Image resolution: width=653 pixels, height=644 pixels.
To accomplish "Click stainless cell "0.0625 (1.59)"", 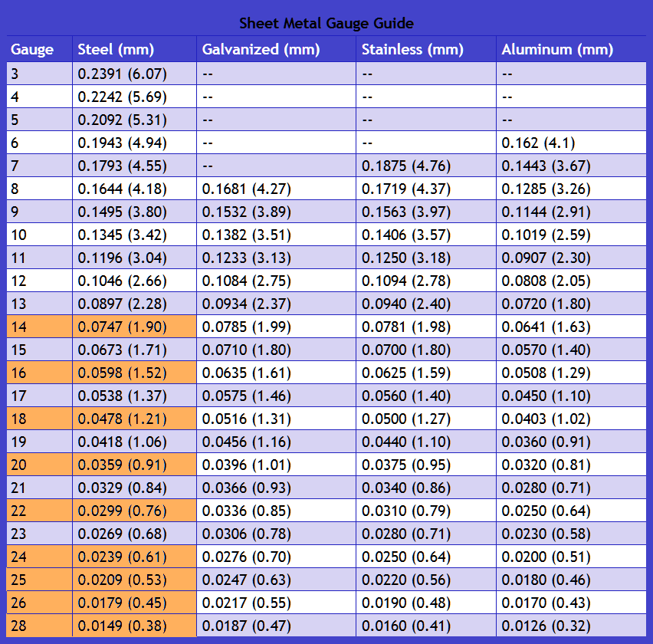I will coord(426,373).
